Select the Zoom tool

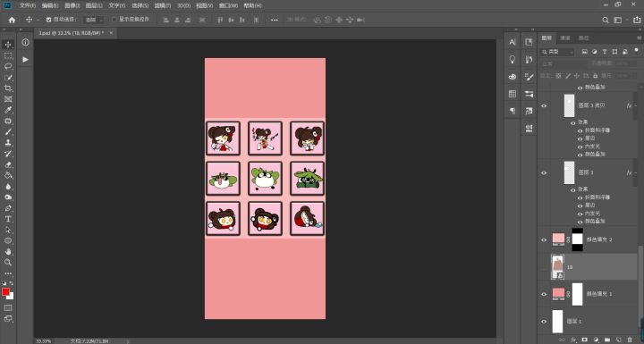tap(8, 263)
